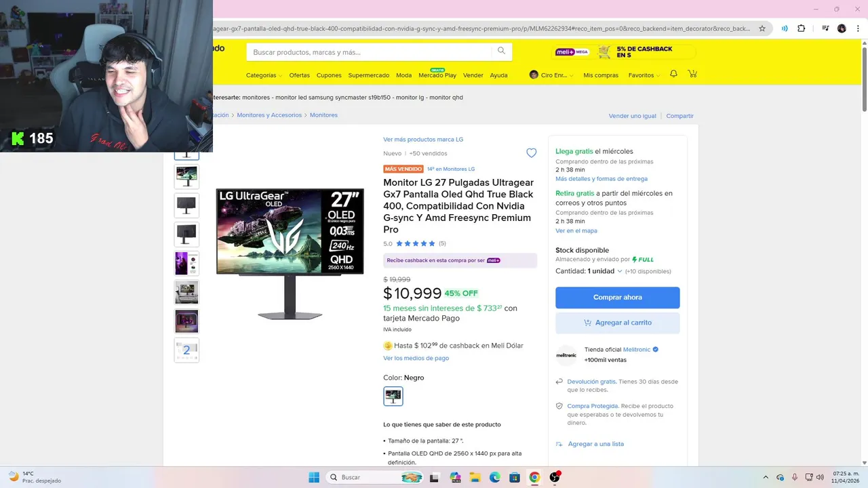Click Agregar a una lista
The height and width of the screenshot is (488, 868).
point(596,444)
